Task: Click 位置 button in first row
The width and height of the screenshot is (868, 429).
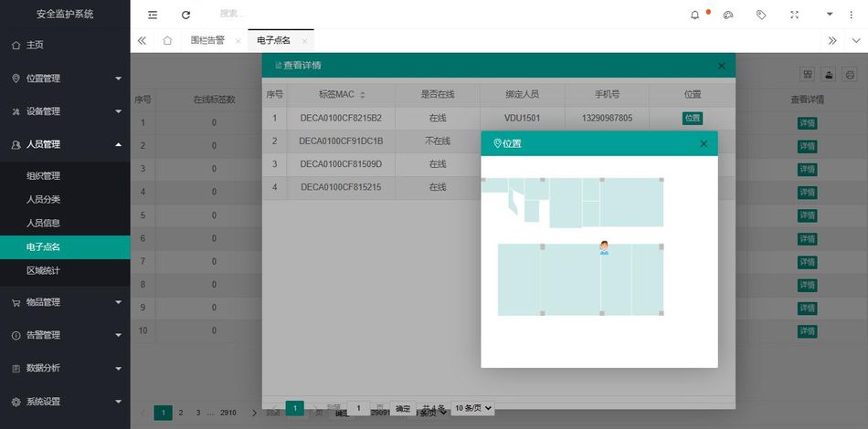Action: tap(693, 118)
